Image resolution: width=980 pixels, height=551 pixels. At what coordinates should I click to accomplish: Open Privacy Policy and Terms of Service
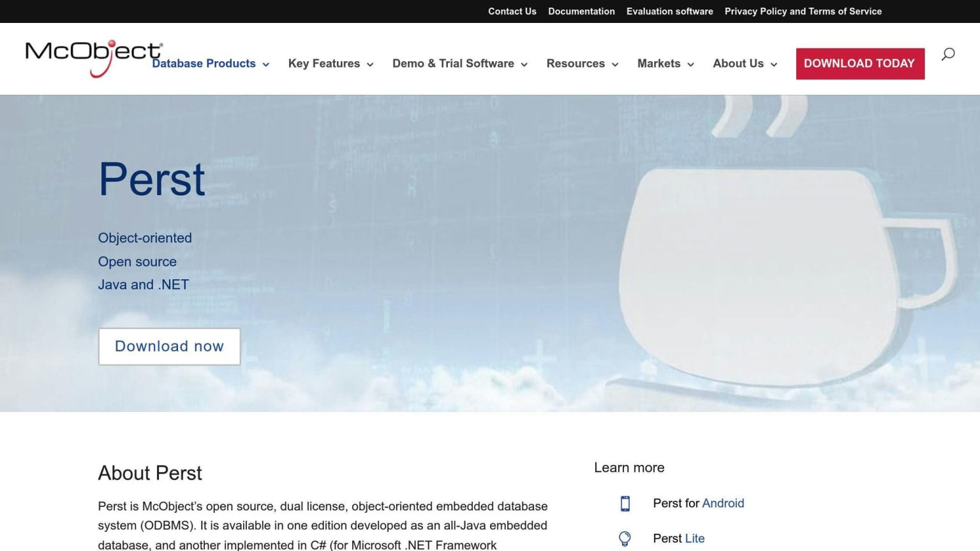coord(803,11)
